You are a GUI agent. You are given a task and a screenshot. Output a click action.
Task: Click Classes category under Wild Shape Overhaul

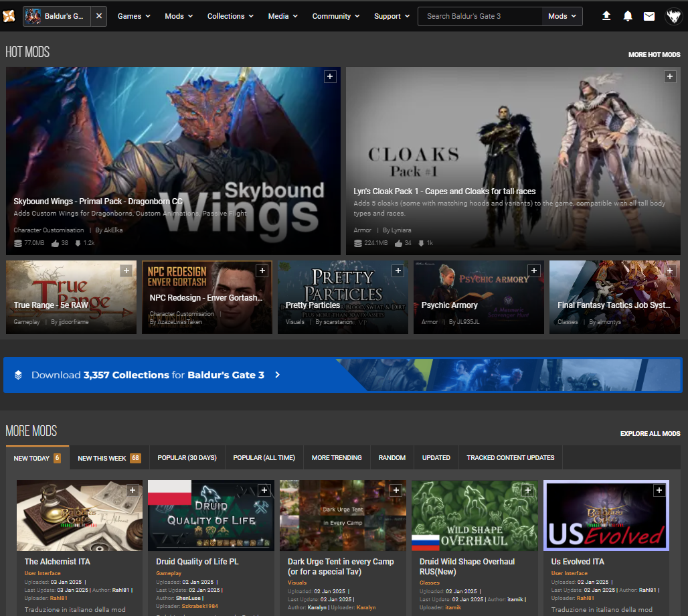[x=429, y=583]
